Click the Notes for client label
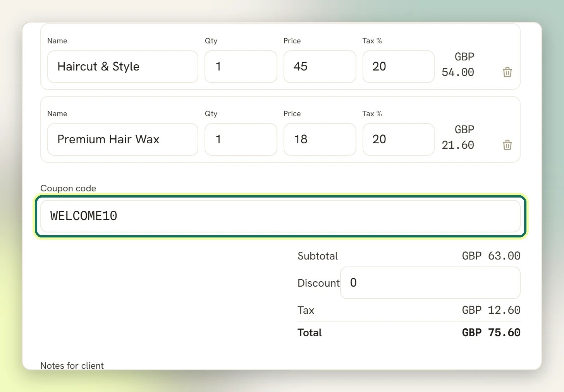Image resolution: width=564 pixels, height=392 pixels. [x=72, y=366]
